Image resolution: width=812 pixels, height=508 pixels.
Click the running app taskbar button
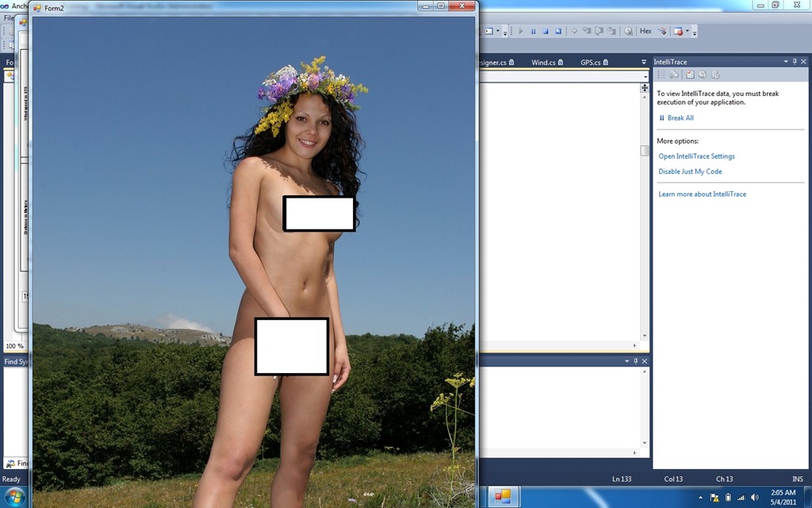(502, 497)
